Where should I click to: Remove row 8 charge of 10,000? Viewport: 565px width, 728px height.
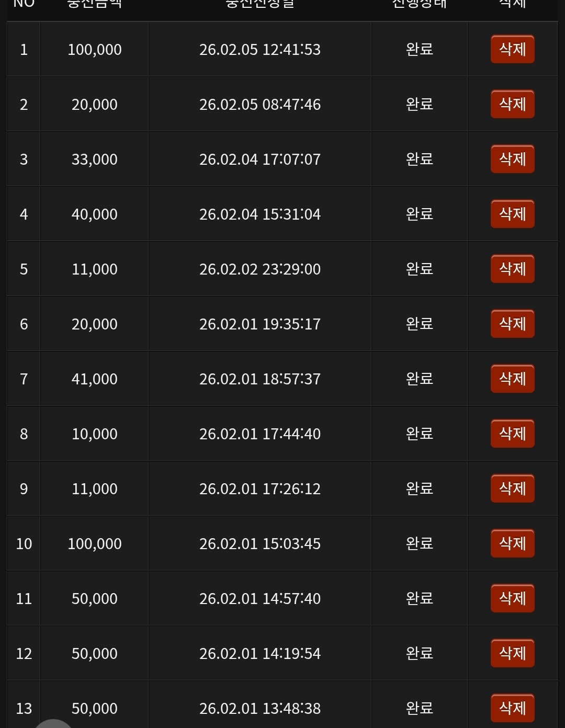(x=512, y=434)
